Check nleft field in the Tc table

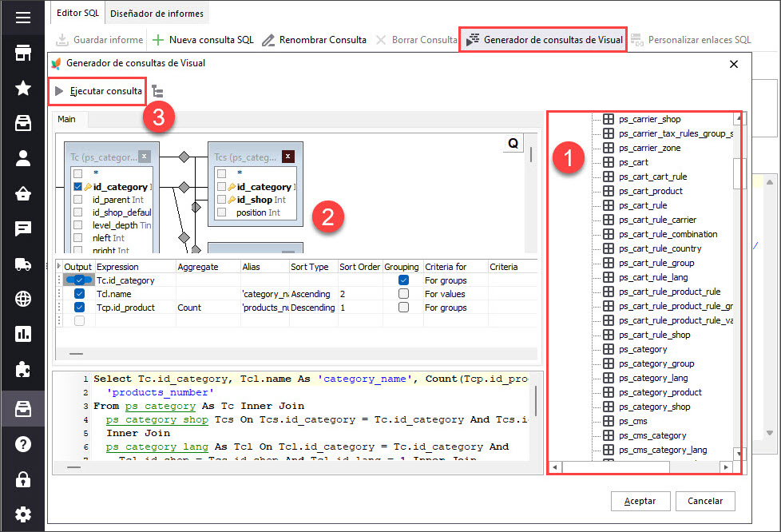[77, 238]
